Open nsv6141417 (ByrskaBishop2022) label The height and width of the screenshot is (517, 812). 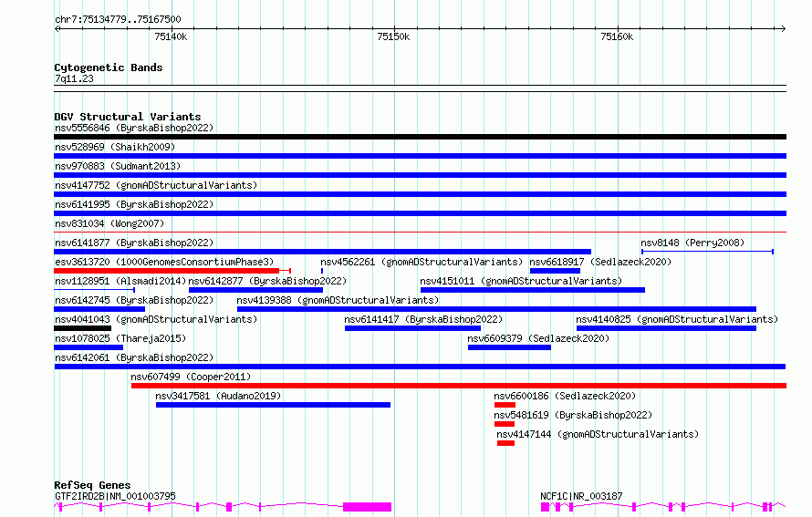(x=423, y=319)
